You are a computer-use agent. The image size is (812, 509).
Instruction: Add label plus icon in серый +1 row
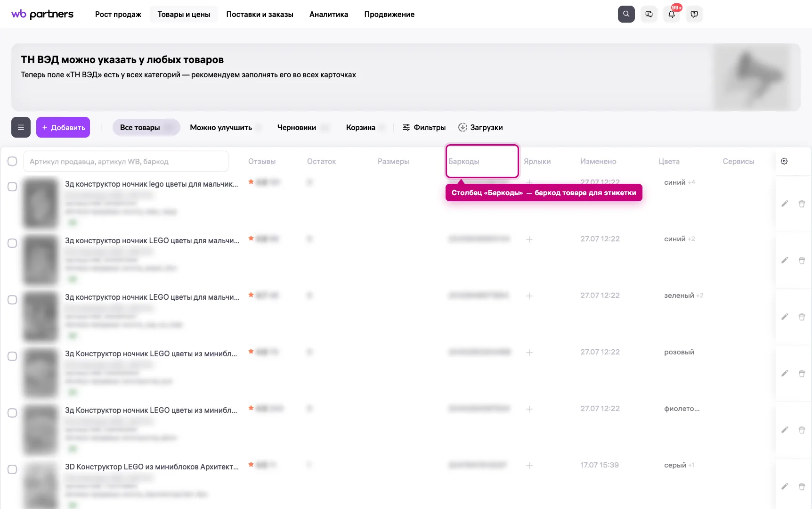coord(529,466)
